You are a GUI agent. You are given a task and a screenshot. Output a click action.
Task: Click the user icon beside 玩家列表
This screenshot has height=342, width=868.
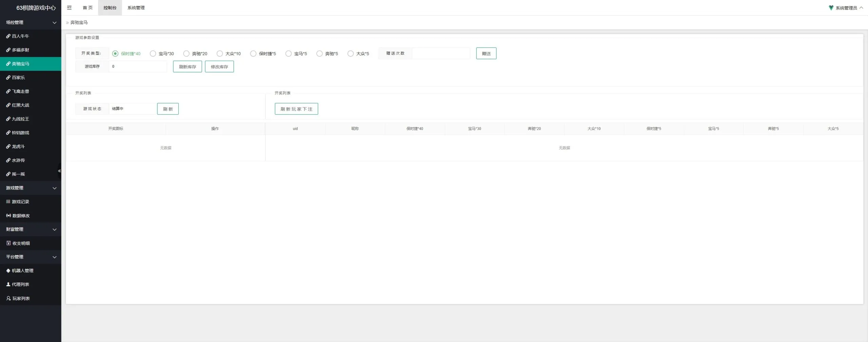tap(8, 298)
